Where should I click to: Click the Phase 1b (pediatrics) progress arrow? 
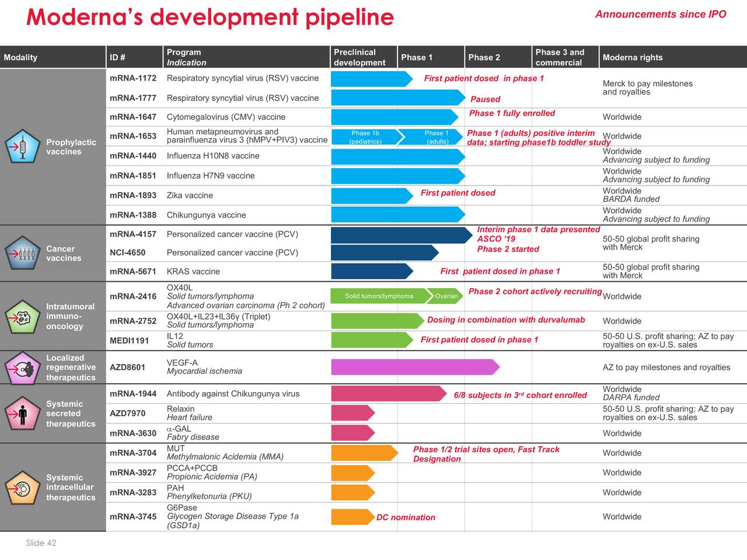tap(367, 137)
